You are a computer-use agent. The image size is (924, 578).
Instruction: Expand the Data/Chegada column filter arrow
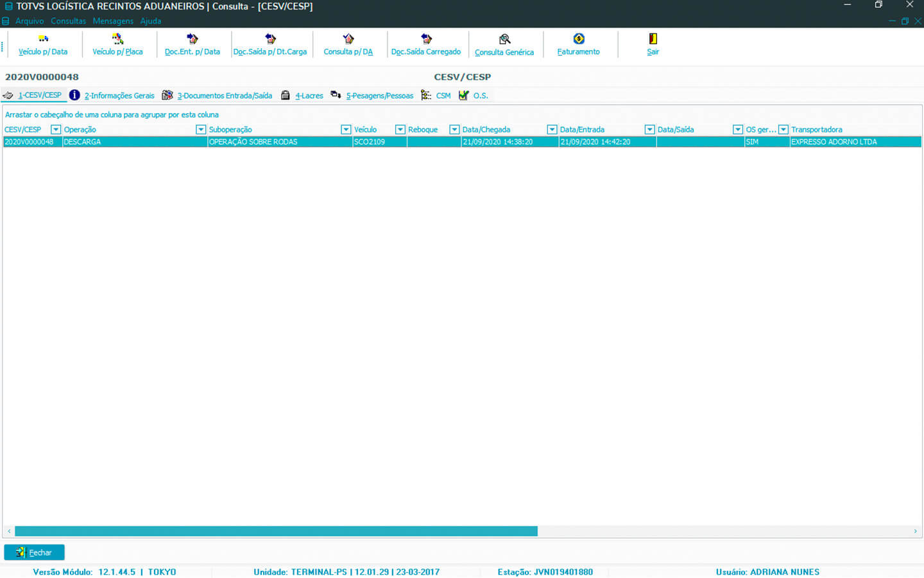[x=552, y=130]
